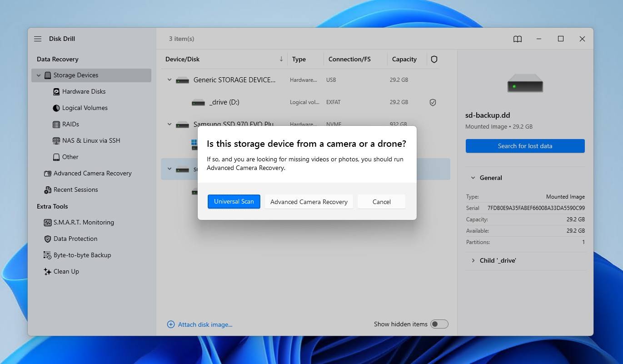Click the shield icon on _drive (D:) row
Viewport: 623px width, 364px height.
(x=433, y=103)
